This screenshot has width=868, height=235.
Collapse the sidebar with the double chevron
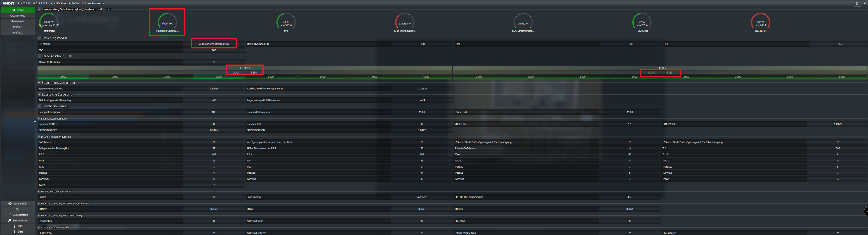click(x=35, y=121)
